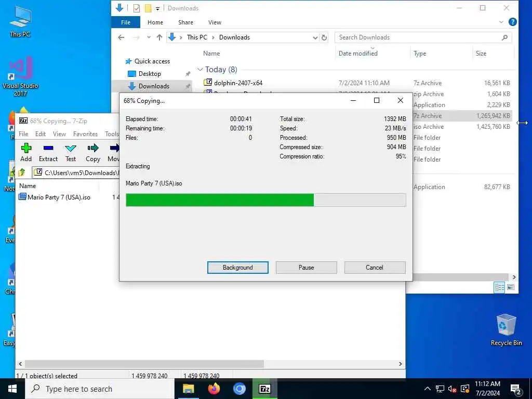
Task: Click the search magnifier icon in Explorer
Action: pos(504,37)
